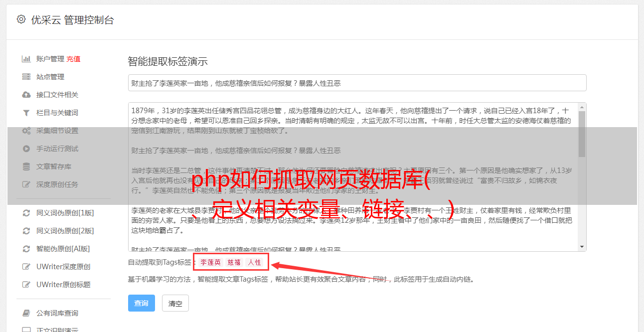Click the 充值 recharge link
644x332 pixels.
tap(73, 59)
